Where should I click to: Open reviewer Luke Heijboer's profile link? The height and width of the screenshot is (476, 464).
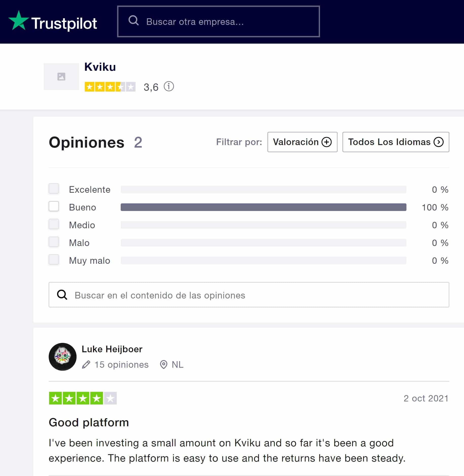point(112,349)
